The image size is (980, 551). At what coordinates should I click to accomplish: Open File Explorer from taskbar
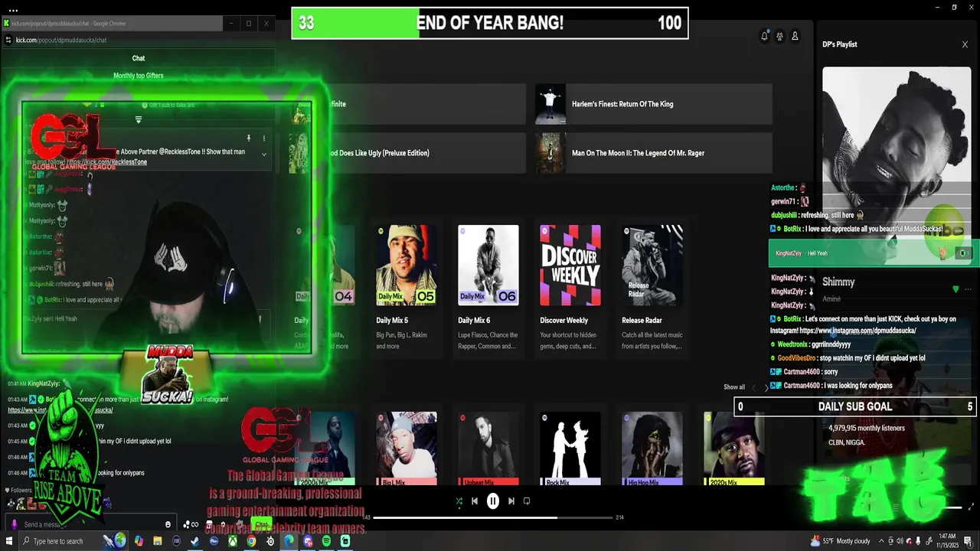click(x=158, y=541)
